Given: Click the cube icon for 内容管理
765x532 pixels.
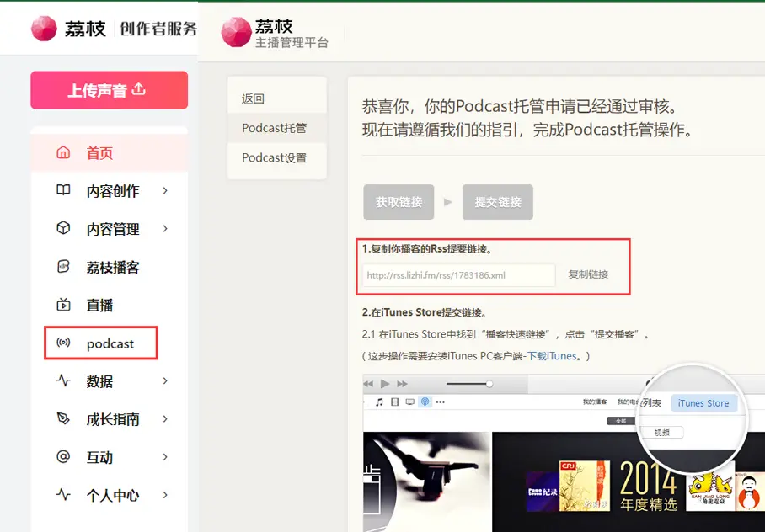Looking at the screenshot, I should pos(63,229).
